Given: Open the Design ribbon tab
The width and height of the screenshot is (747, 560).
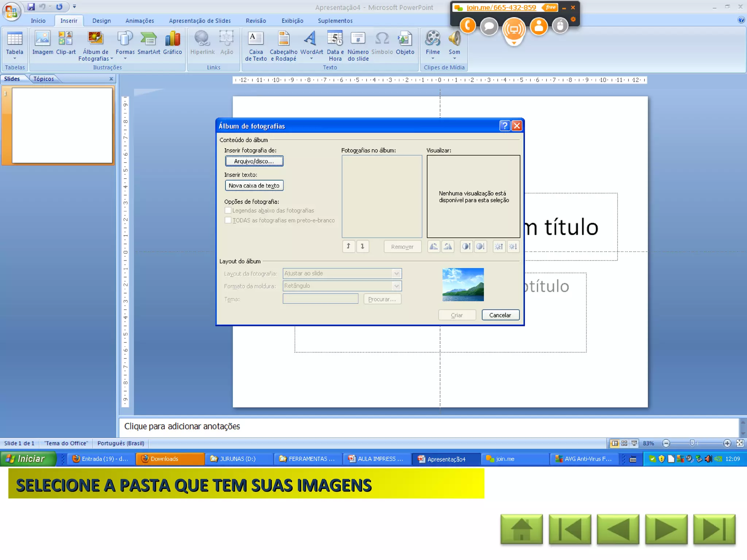Looking at the screenshot, I should tap(101, 21).
